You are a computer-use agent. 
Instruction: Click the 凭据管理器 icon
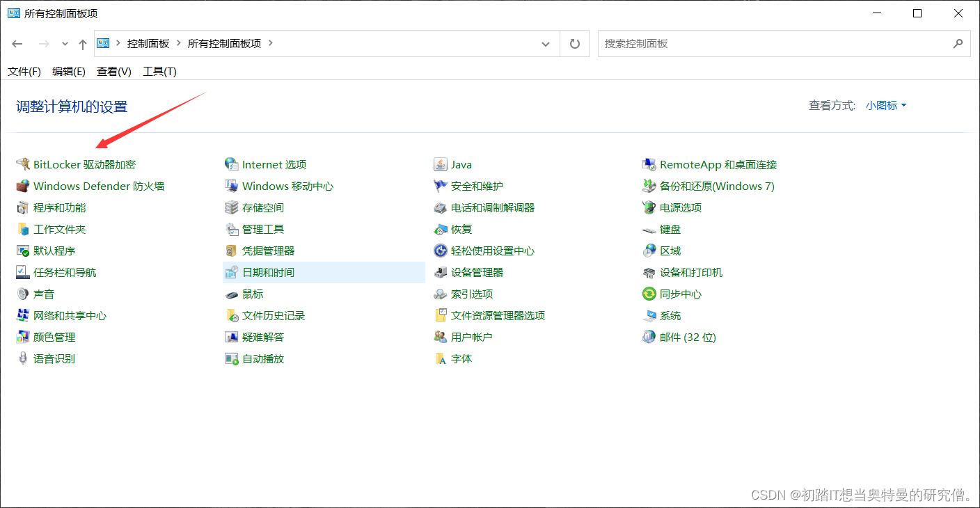(232, 251)
